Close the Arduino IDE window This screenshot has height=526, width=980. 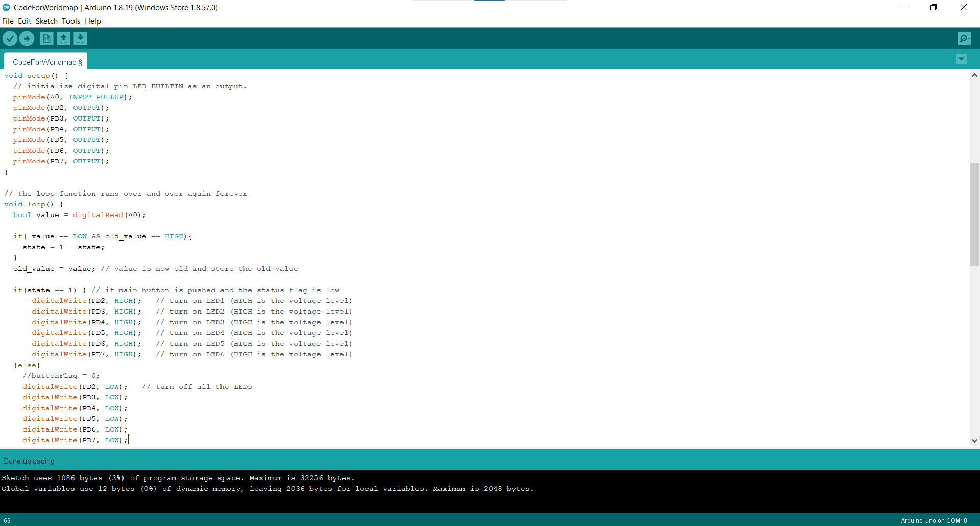(964, 7)
